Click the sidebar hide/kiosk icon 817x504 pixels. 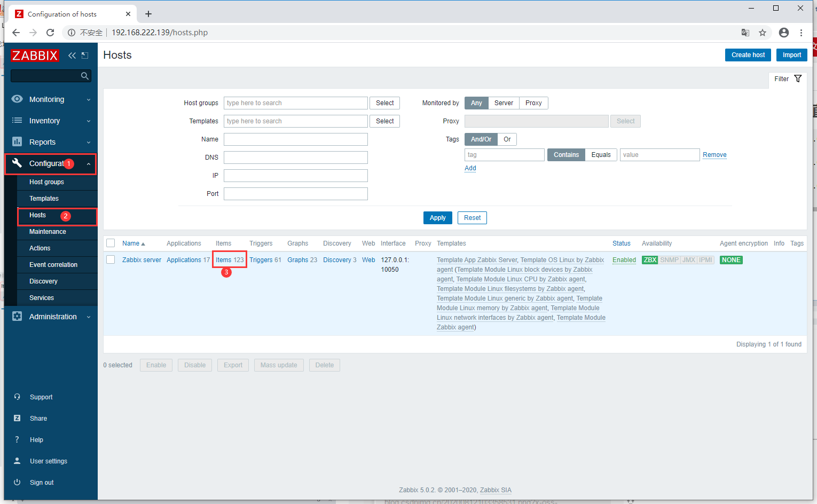coord(85,56)
